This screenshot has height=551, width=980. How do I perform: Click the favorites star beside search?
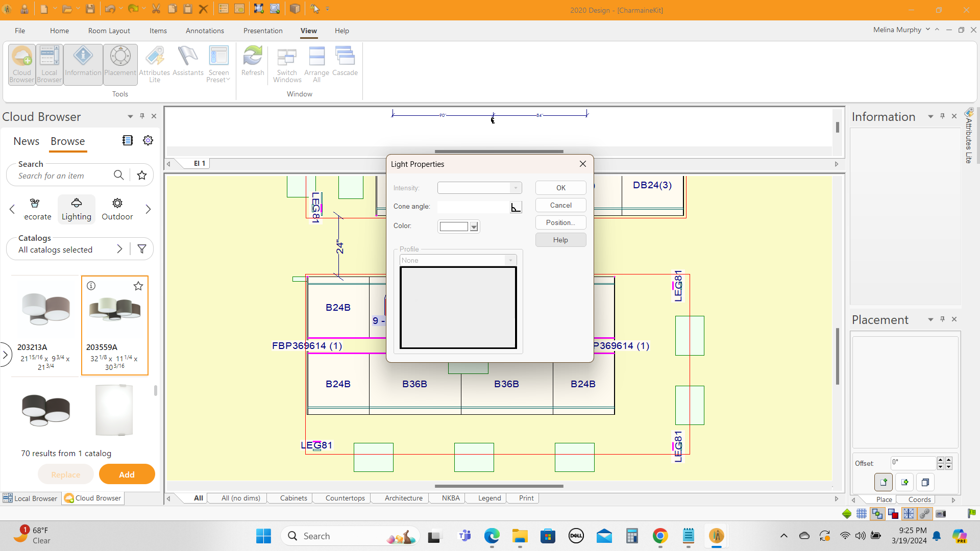pos(142,175)
